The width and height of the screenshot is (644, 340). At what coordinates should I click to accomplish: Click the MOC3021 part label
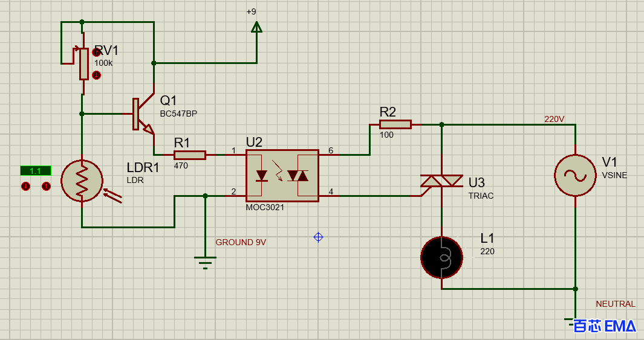[x=265, y=207]
